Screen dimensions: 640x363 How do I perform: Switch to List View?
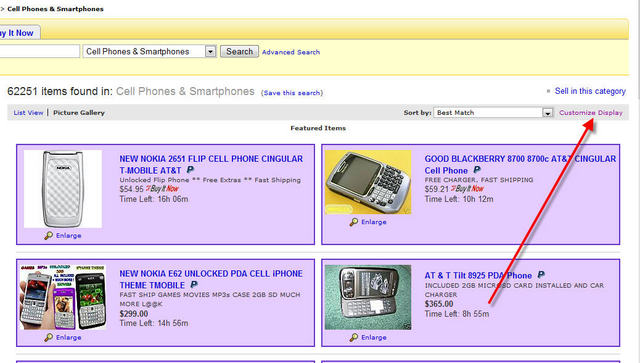[x=28, y=113]
